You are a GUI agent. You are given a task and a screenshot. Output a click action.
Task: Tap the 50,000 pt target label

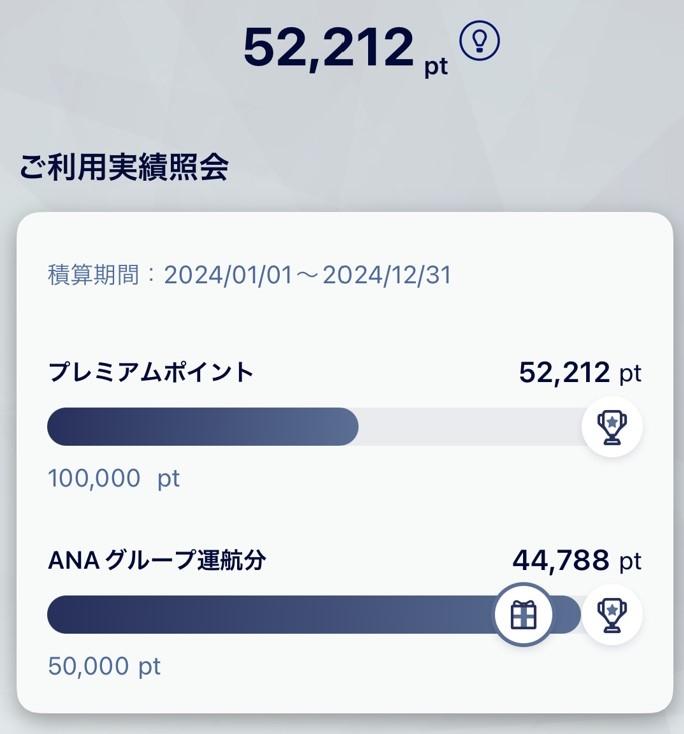[x=104, y=666]
